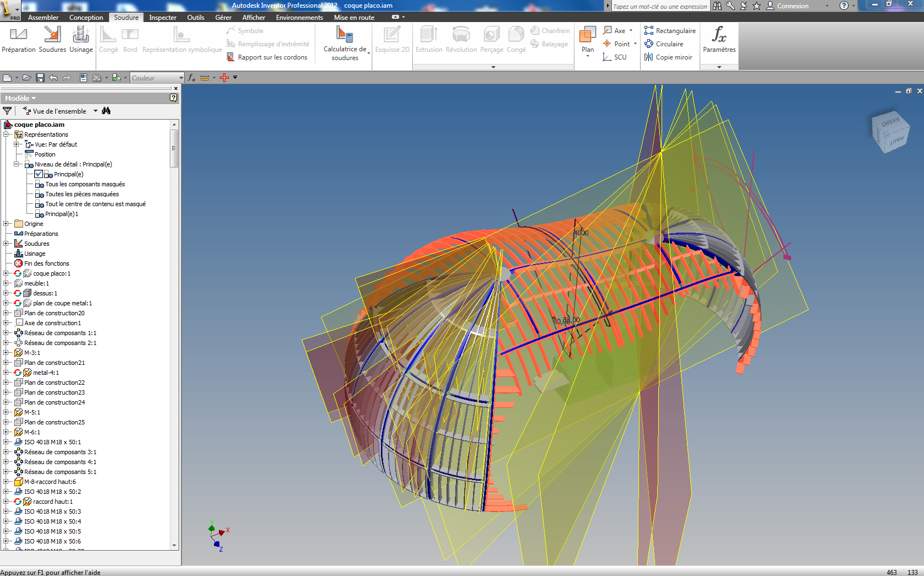Select Fin des fonctions marker
This screenshot has width=924, height=576.
point(46,263)
